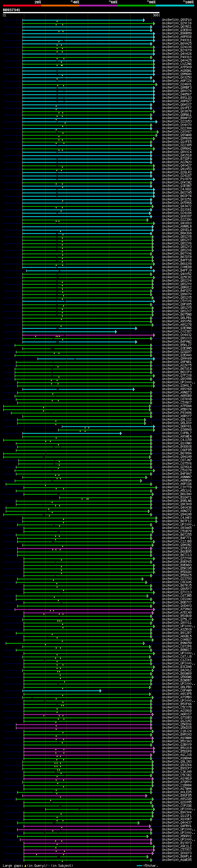Select label UniRef100_A6RXS7
Viewport: 197px width, 868px height.
tap(177, 714)
